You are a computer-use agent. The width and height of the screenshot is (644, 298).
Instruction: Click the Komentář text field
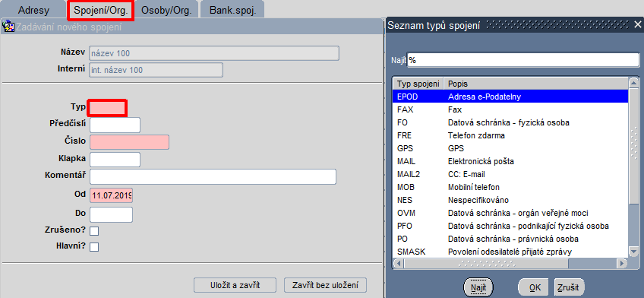point(213,176)
